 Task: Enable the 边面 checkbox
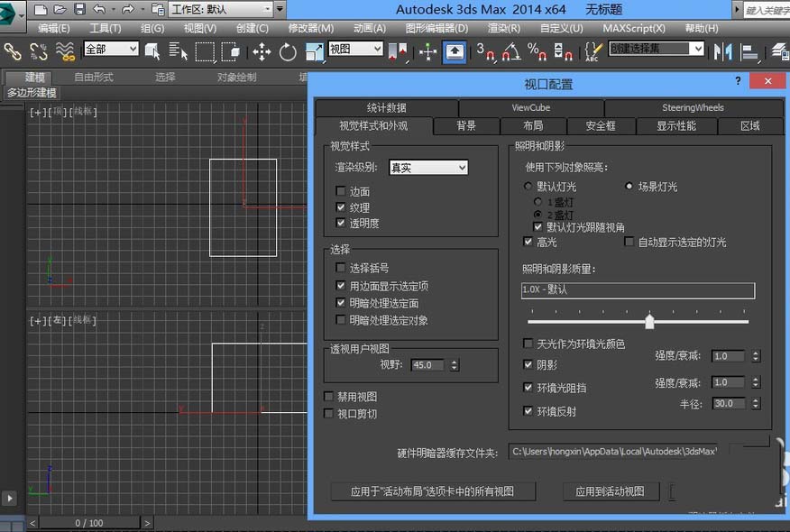(340, 191)
